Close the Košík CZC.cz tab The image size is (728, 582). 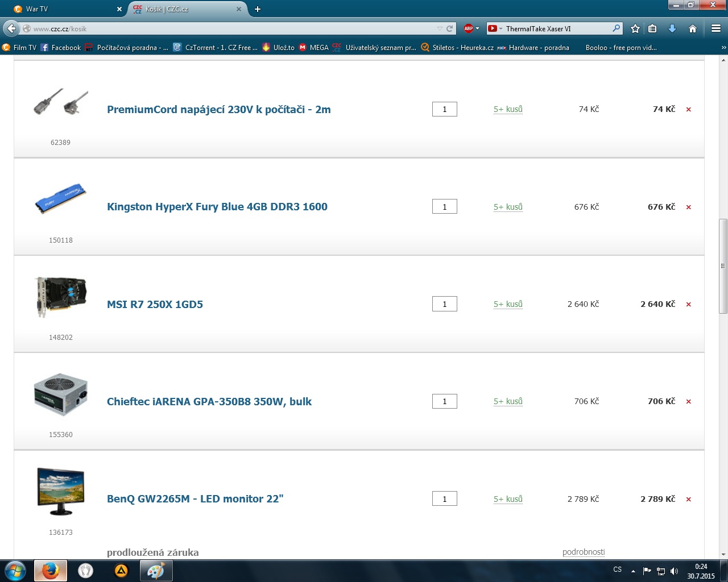pyautogui.click(x=239, y=9)
